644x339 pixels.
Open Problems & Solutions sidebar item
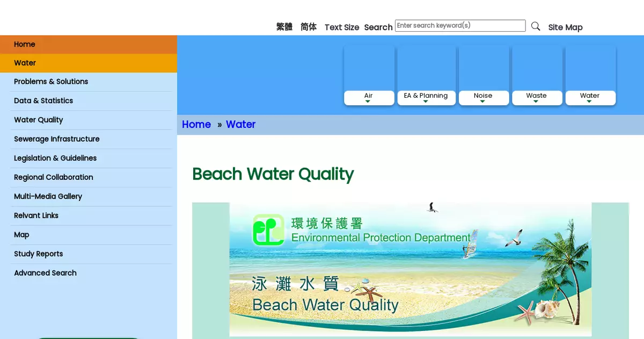pyautogui.click(x=51, y=82)
